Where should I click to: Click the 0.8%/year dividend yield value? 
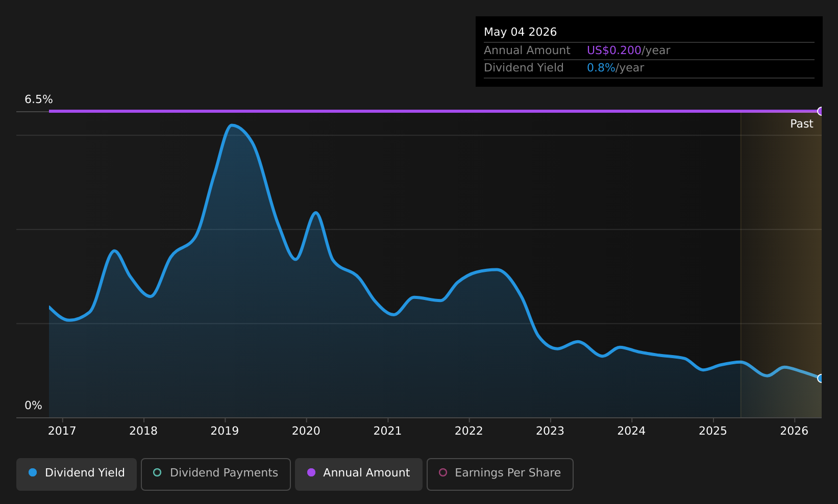(x=615, y=68)
